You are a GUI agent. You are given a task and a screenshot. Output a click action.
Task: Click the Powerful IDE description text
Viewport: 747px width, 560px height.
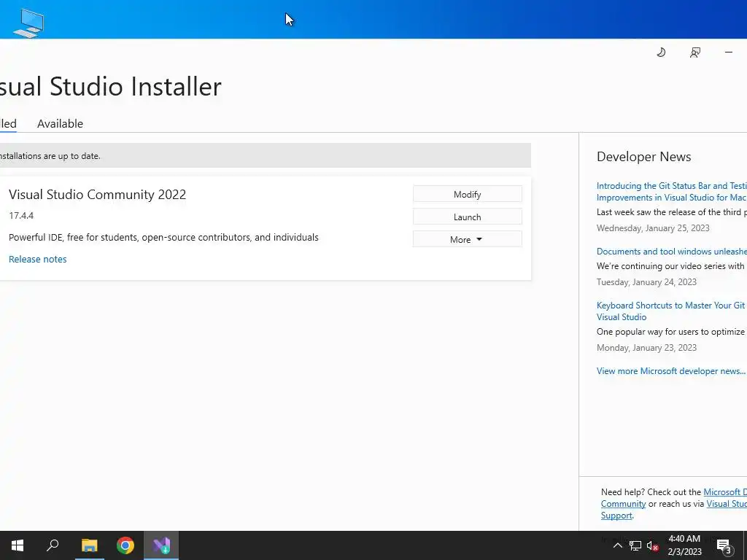163,237
